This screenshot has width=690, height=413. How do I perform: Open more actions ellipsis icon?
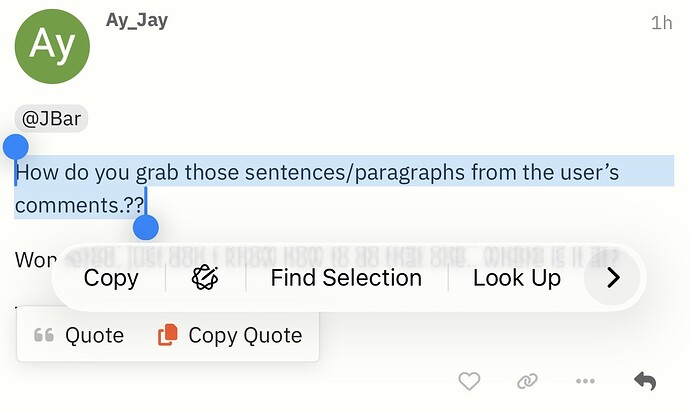[586, 381]
